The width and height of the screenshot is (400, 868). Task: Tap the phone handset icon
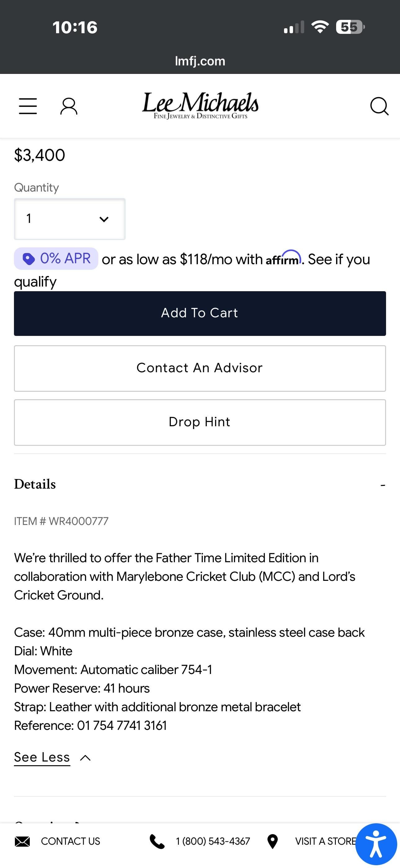(x=157, y=841)
